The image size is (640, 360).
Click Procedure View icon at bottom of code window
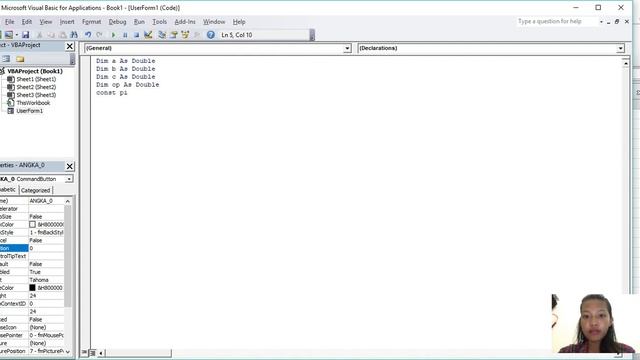pyautogui.click(x=84, y=353)
